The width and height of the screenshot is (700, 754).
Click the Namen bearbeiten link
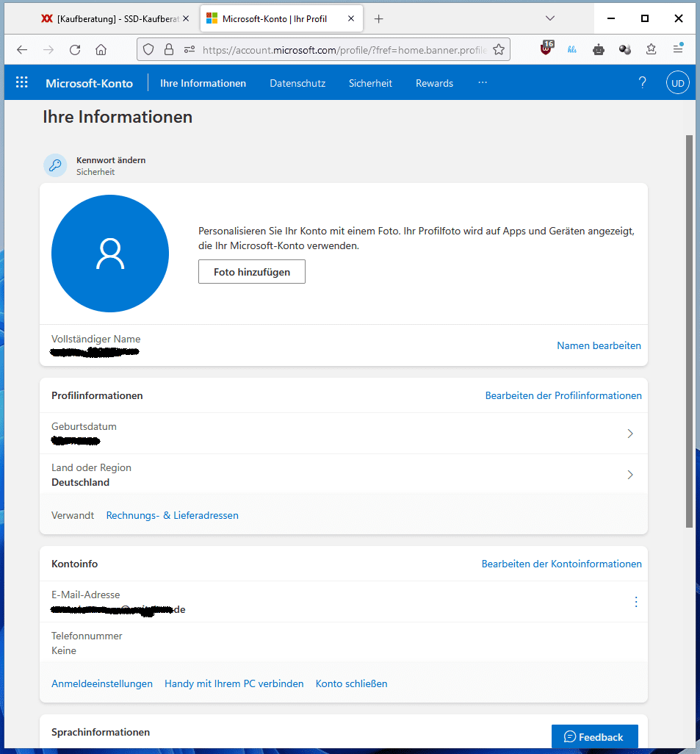pos(599,345)
